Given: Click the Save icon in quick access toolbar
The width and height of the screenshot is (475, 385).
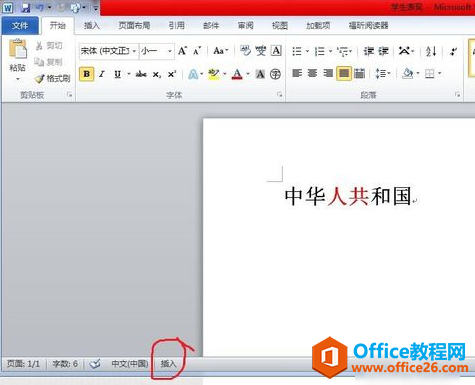Looking at the screenshot, I should pos(25,8).
